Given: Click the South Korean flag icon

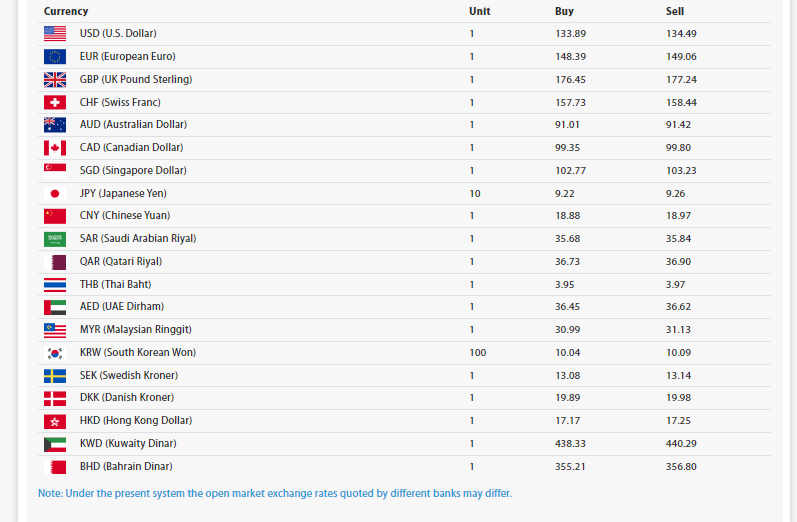Looking at the screenshot, I should pos(55,352).
